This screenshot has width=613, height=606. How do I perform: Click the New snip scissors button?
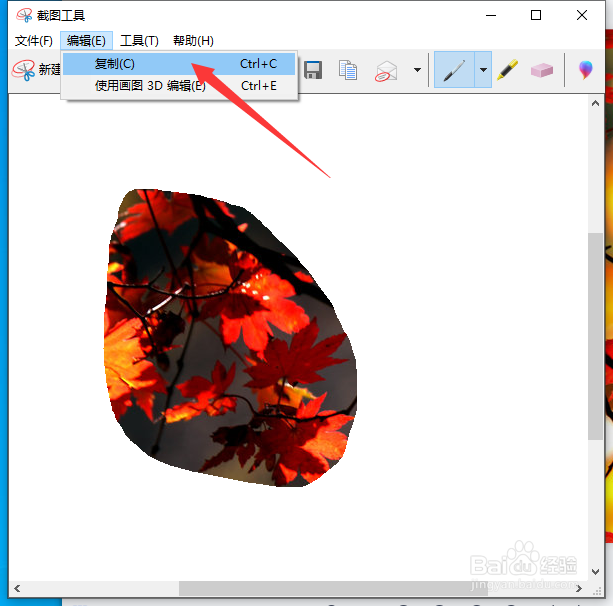pyautogui.click(x=35, y=70)
